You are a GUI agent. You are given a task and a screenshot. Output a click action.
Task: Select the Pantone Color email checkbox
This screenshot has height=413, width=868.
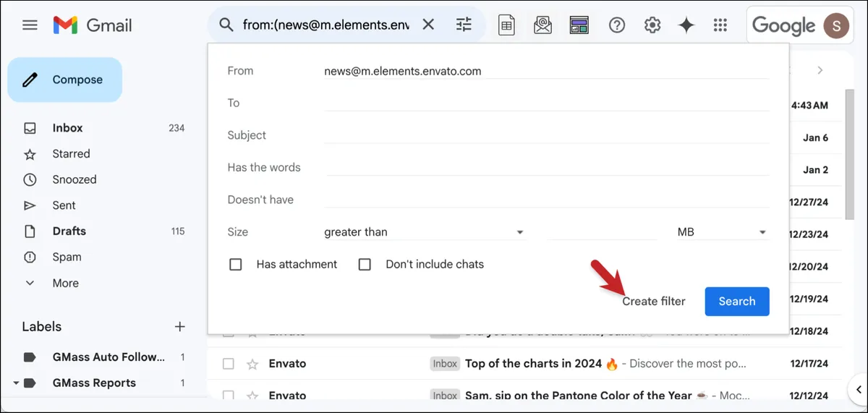point(229,396)
